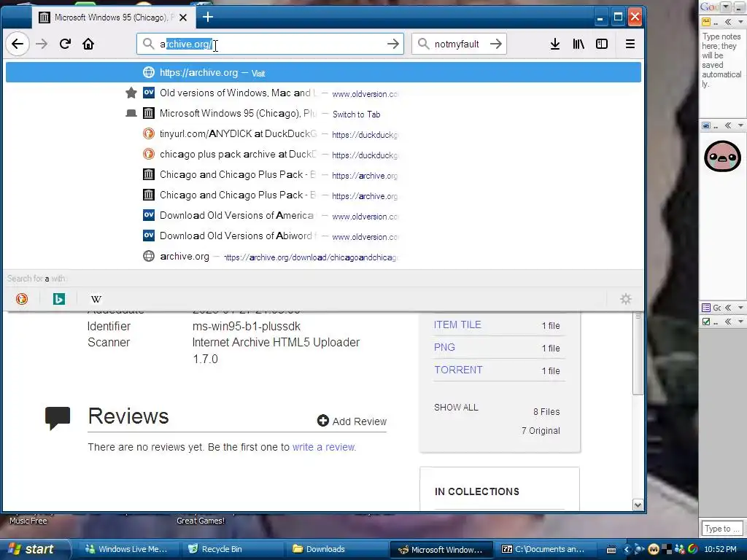The width and height of the screenshot is (747, 560).
Task: Open the hamburger application menu
Action: 630,44
